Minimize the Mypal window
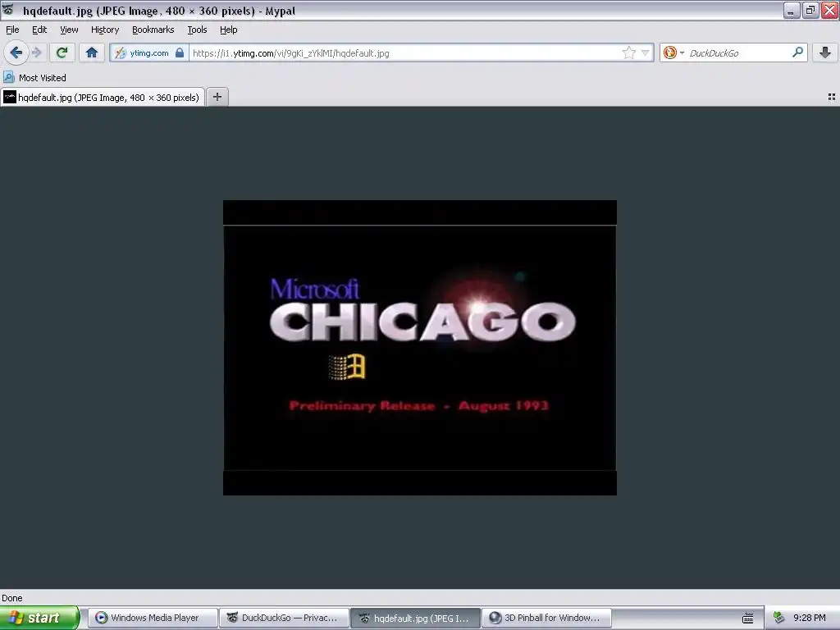840x630 pixels. (792, 10)
